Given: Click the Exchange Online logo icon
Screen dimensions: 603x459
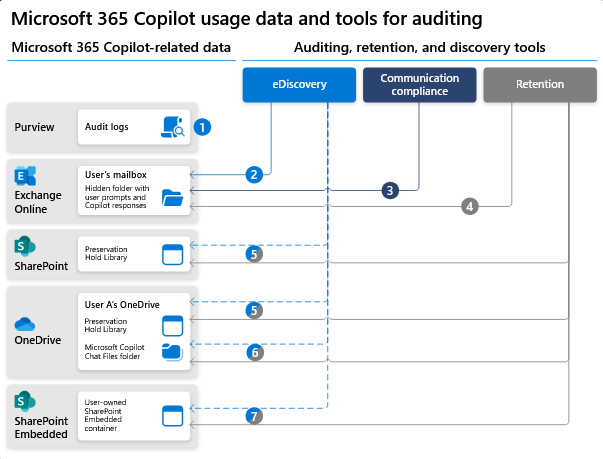Looking at the screenshot, I should [x=24, y=177].
